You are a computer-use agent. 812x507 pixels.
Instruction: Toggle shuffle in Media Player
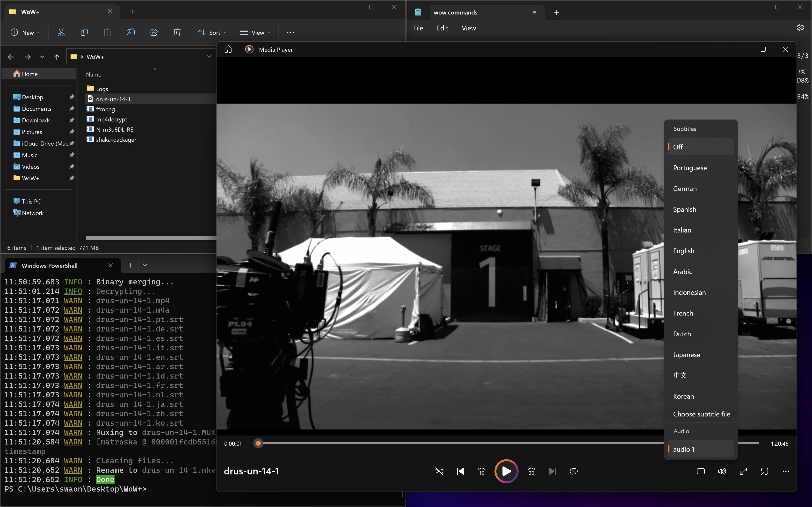coord(439,471)
